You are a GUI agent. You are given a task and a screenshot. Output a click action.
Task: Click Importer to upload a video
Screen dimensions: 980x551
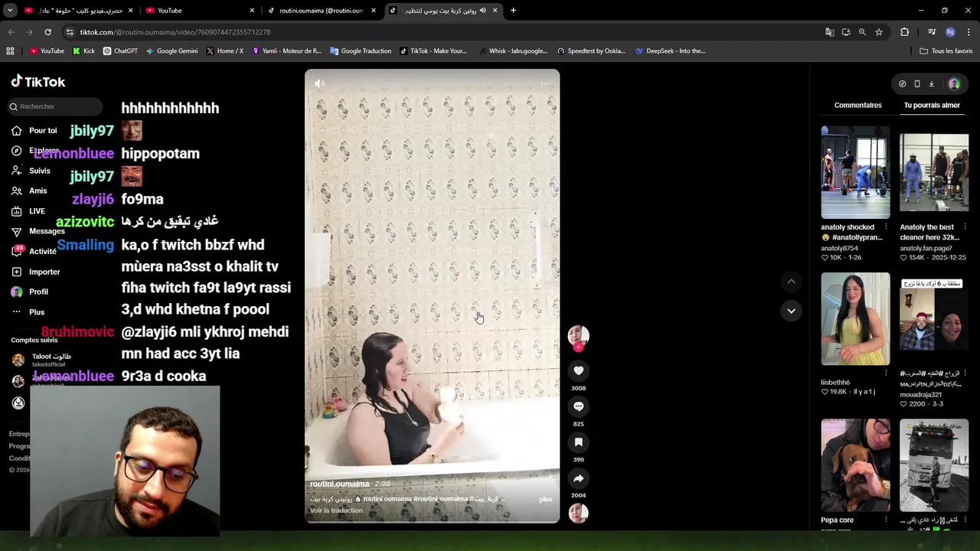coord(35,272)
